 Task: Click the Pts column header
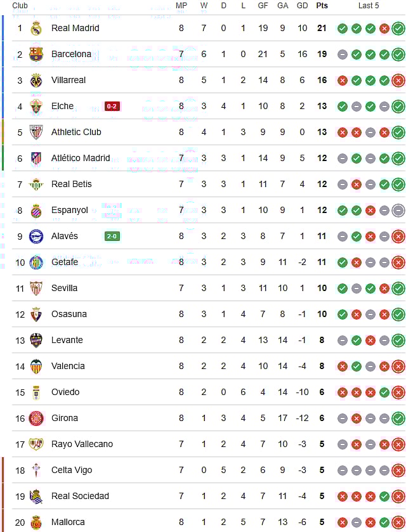coord(322,6)
